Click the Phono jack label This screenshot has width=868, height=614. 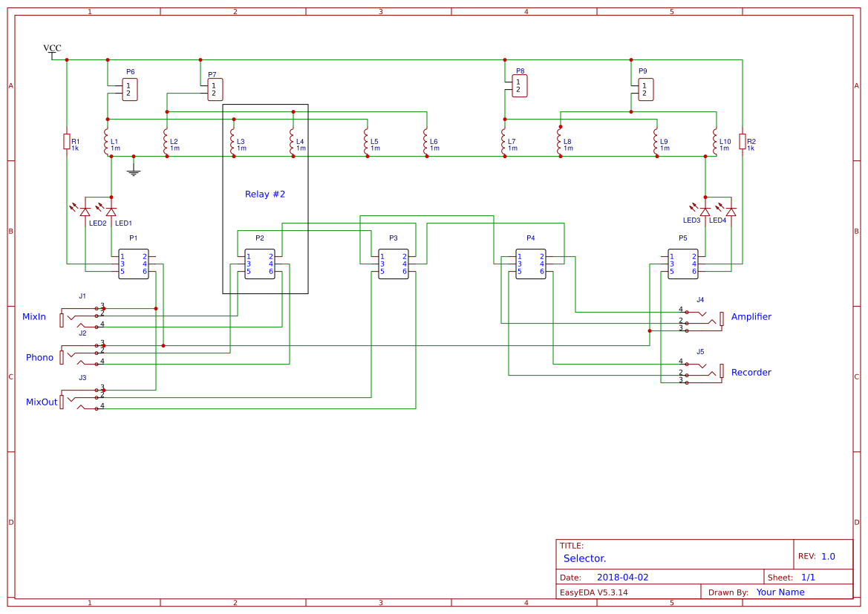40,358
